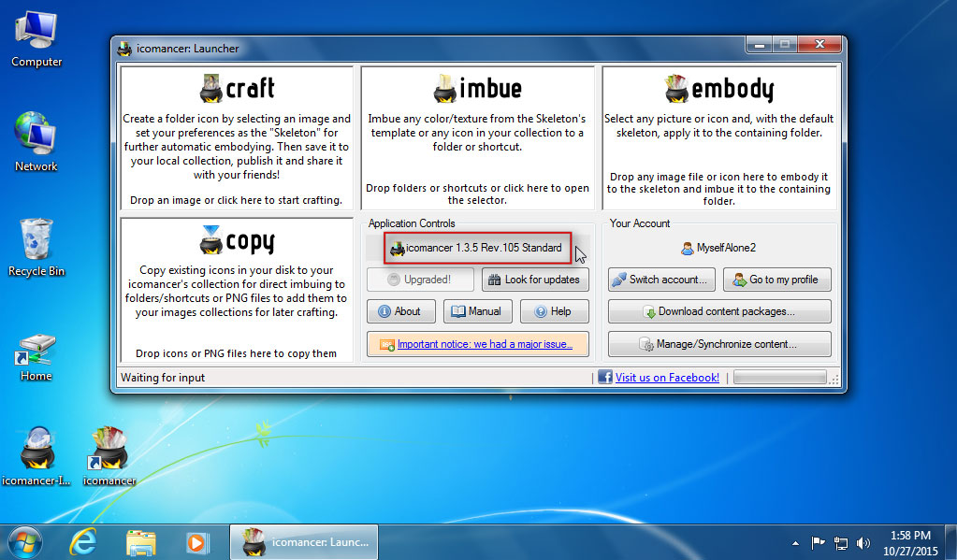Viewport: 957px width, 560px height.
Task: Select the Recycle Bin desktop icon
Action: tap(36, 248)
